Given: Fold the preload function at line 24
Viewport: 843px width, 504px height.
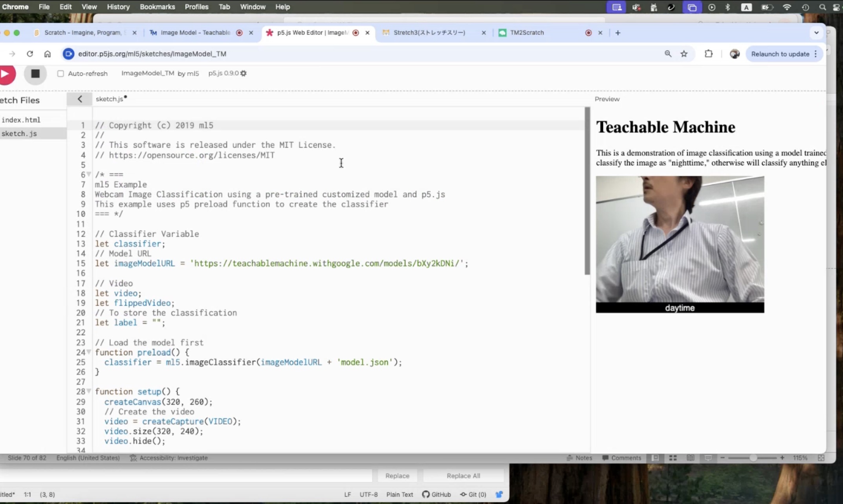Looking at the screenshot, I should coord(89,352).
